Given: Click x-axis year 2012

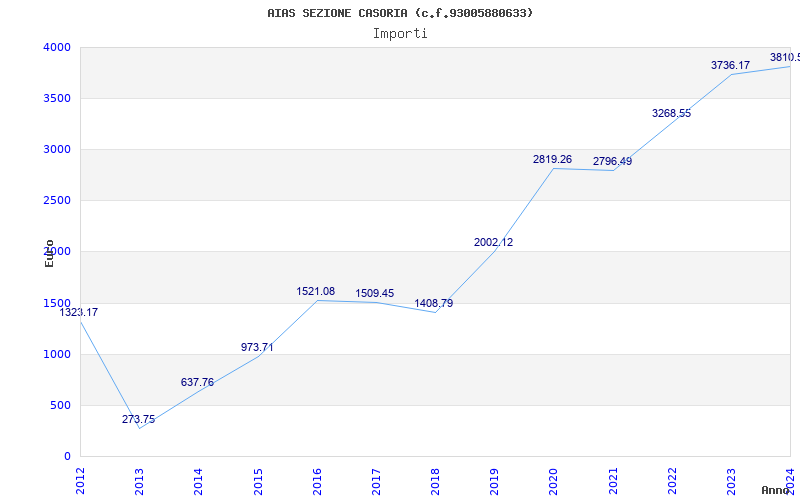Looking at the screenshot, I should [x=80, y=481].
